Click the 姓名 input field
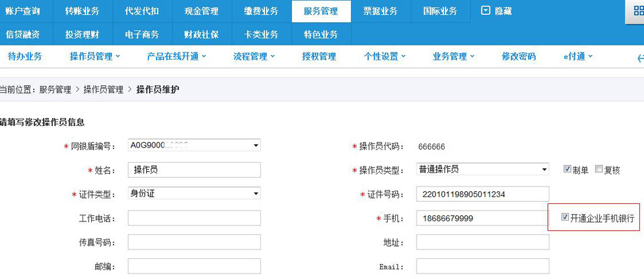 tap(194, 170)
